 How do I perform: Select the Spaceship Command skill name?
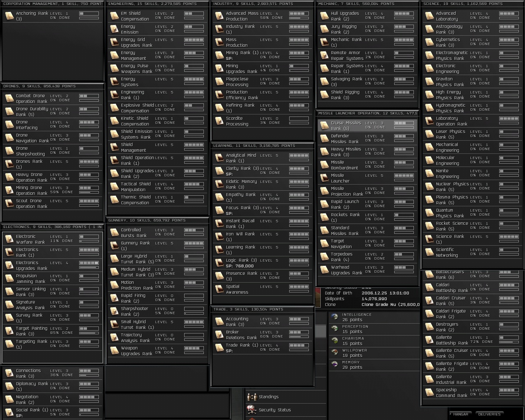pyautogui.click(x=452, y=393)
